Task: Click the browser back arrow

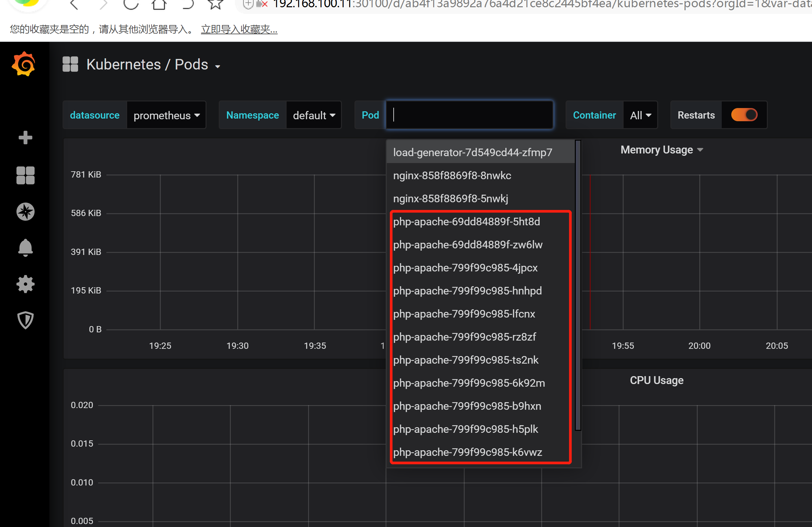Action: (x=74, y=4)
